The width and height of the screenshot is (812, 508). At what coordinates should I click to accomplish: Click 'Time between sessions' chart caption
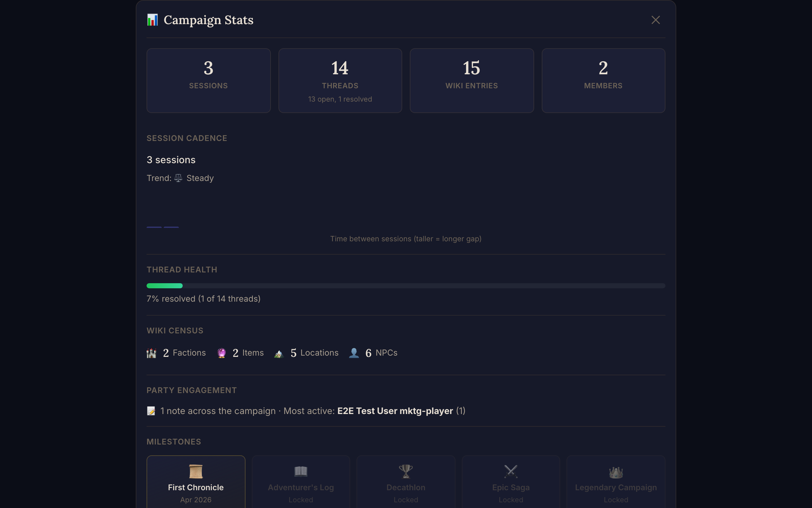pyautogui.click(x=406, y=239)
